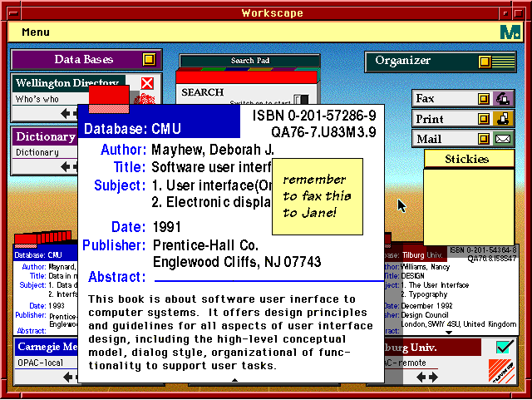The width and height of the screenshot is (532, 400).
Task: Click author name Mayhew, Deborah J.
Action: 213,150
